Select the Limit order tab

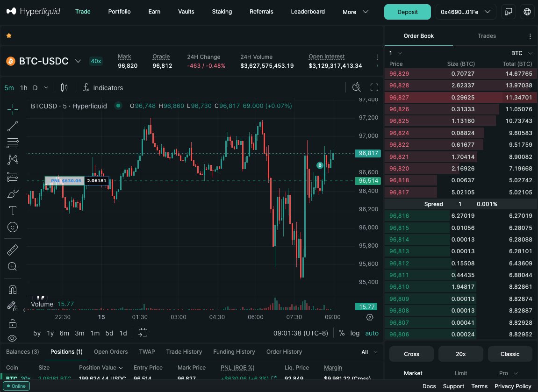[x=461, y=373]
